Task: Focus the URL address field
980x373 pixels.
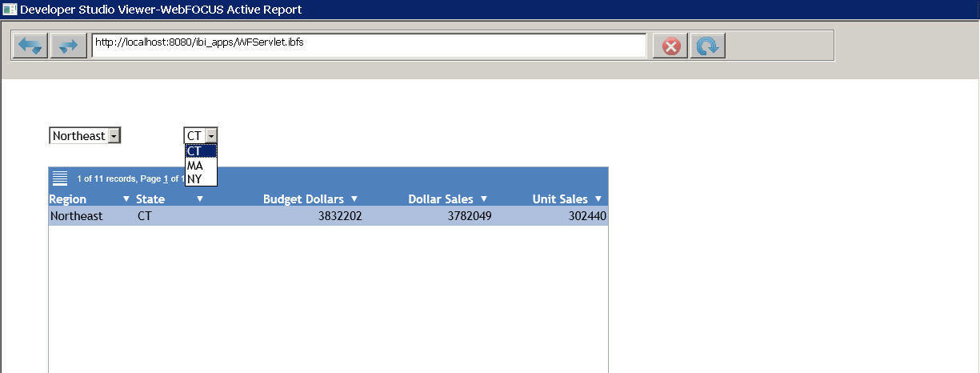Action: 369,46
